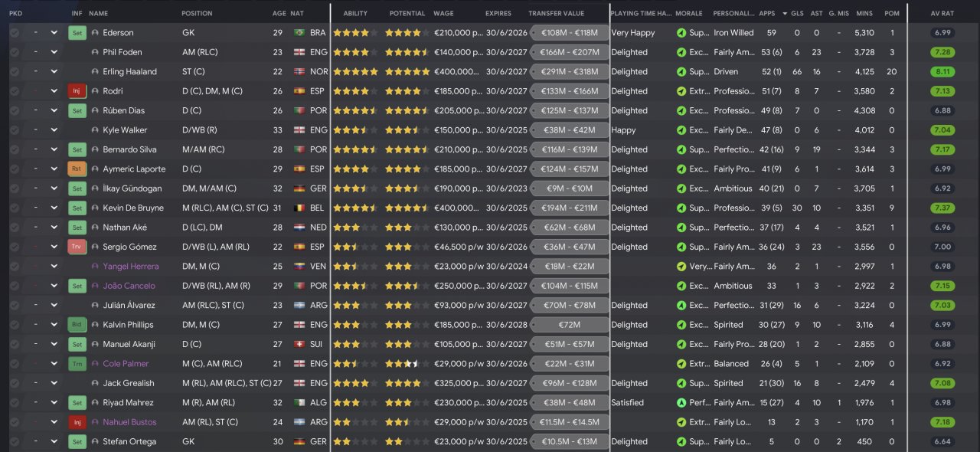Viewport: 980px width, 452px height.
Task: Sort the table by the AV RAT column
Action: click(x=942, y=14)
